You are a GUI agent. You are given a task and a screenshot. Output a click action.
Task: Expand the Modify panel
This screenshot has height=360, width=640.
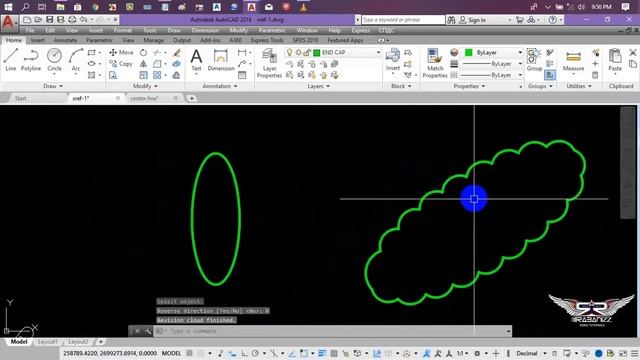click(145, 86)
